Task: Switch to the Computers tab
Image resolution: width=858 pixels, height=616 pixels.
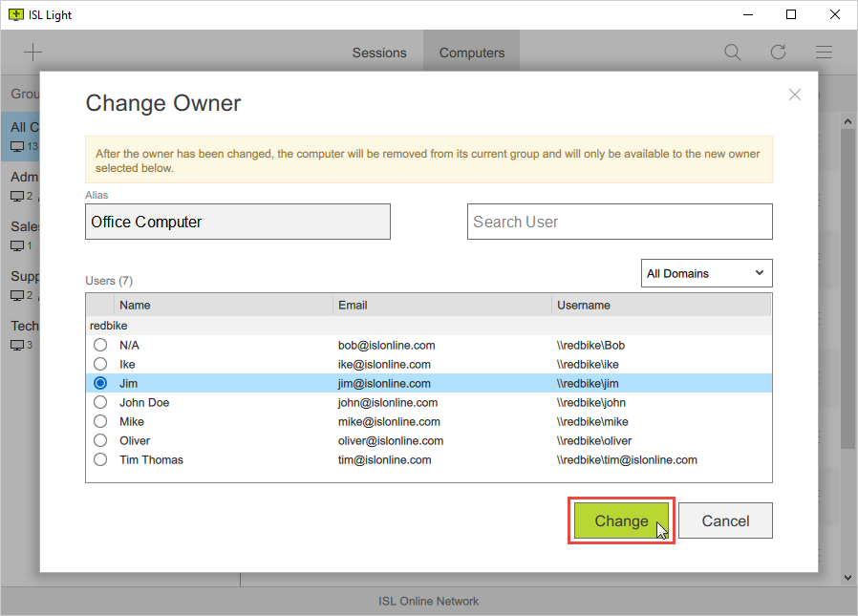Action: click(x=471, y=53)
